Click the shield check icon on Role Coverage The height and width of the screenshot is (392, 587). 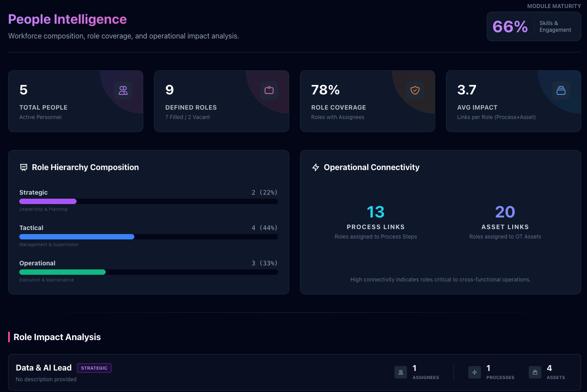click(x=415, y=90)
